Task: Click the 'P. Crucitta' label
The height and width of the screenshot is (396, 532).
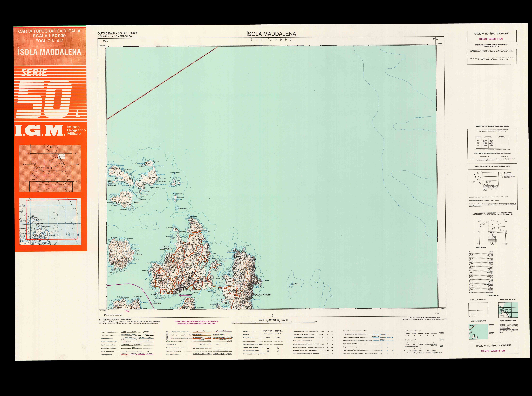Action: coord(246,246)
